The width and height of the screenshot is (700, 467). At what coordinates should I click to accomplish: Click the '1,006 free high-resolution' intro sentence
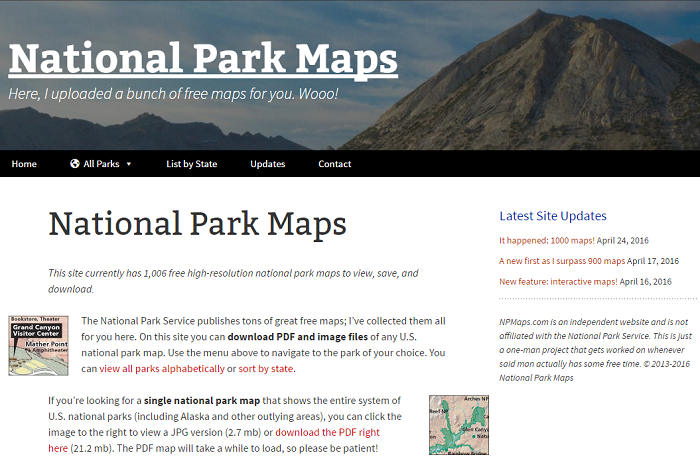tap(233, 281)
